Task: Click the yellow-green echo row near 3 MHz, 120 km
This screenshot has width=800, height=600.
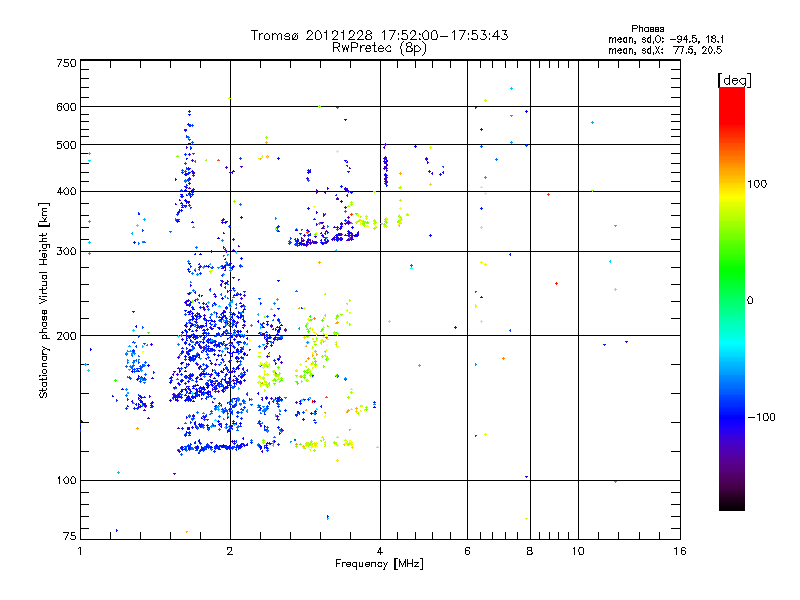Action: 322,444
